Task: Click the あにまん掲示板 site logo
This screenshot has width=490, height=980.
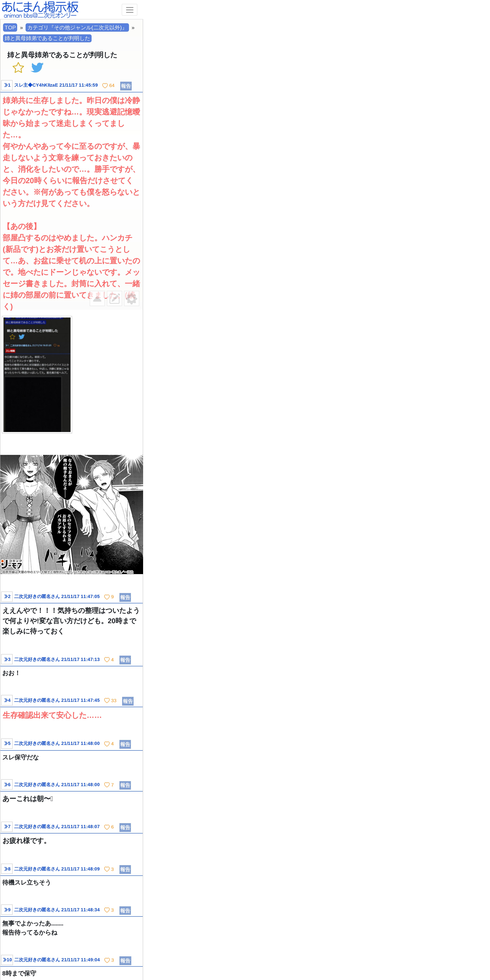Action: click(x=40, y=10)
